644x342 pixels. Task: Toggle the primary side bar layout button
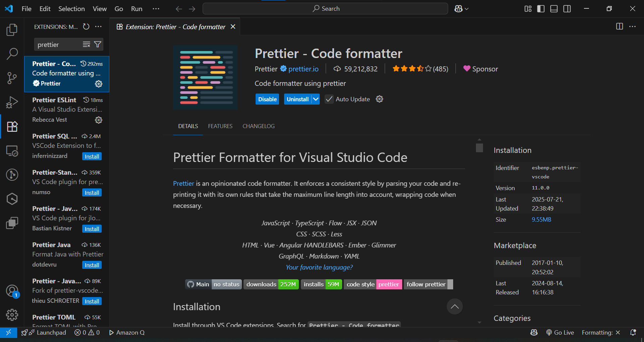[541, 9]
